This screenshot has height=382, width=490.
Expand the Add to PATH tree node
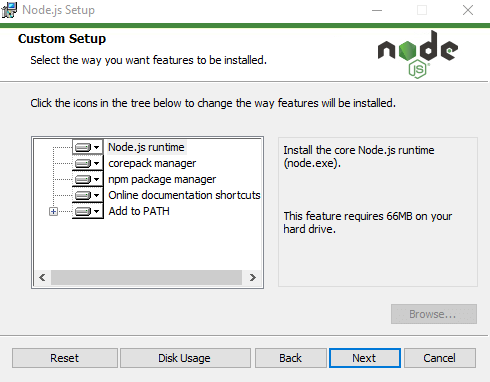(x=53, y=211)
